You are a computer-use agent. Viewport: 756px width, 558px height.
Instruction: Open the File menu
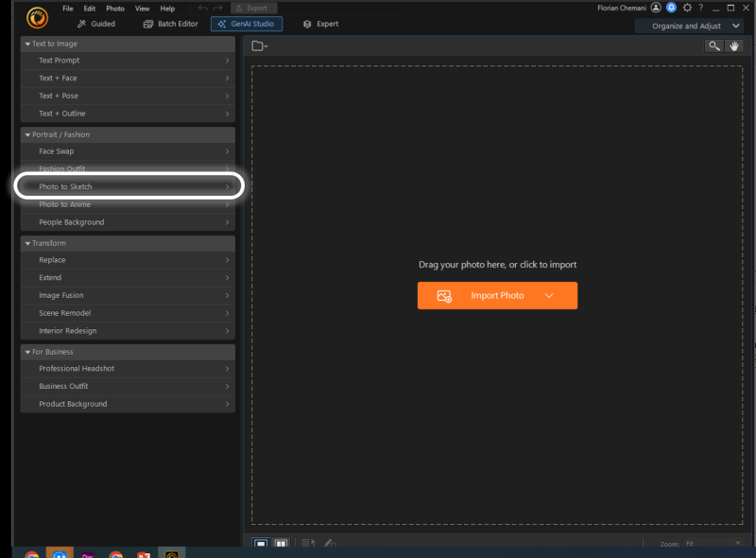coord(68,9)
